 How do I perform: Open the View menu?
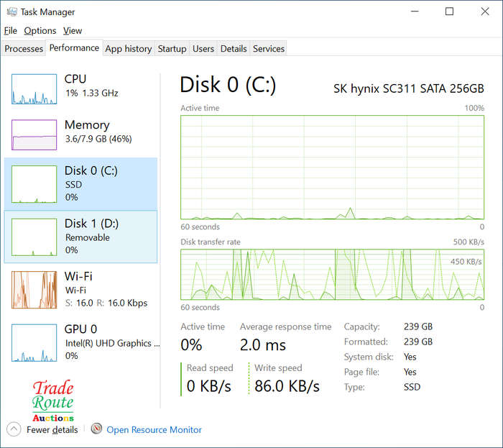(73, 31)
